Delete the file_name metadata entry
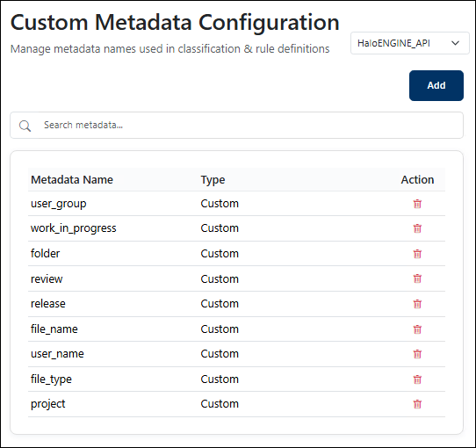The image size is (476, 448). click(417, 329)
